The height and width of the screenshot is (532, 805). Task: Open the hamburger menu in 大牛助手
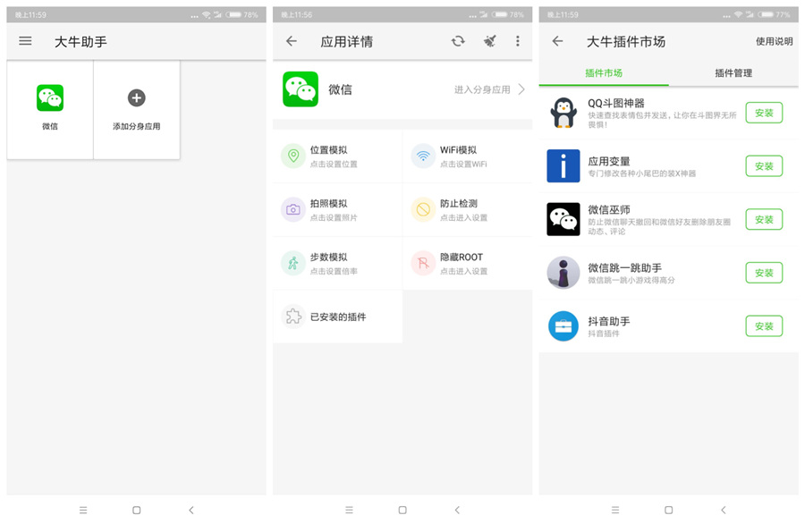pyautogui.click(x=25, y=41)
